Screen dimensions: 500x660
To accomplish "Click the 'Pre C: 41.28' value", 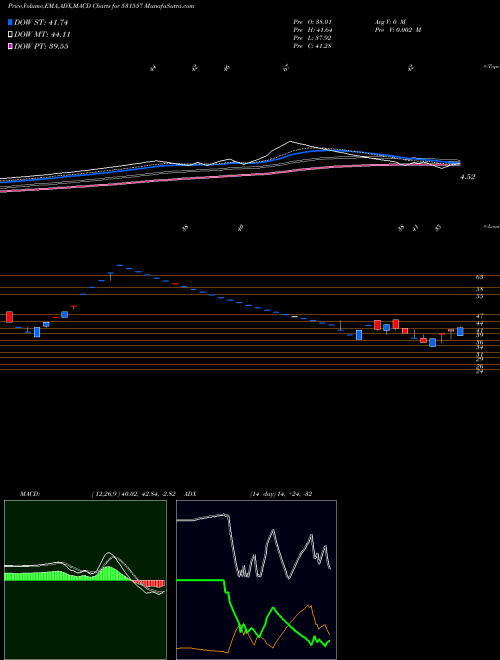I will (312, 46).
